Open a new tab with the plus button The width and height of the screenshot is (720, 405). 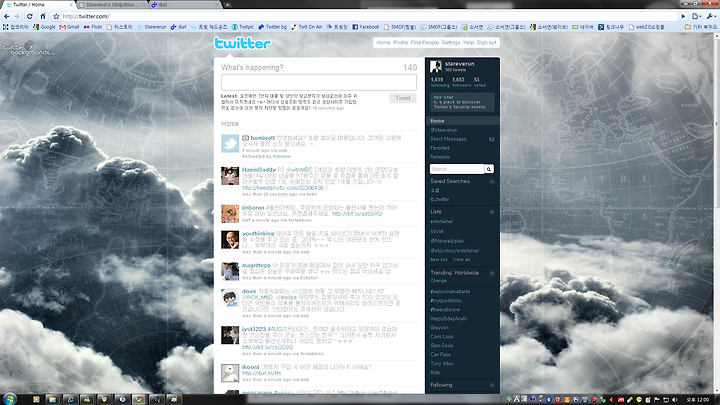tap(227, 5)
